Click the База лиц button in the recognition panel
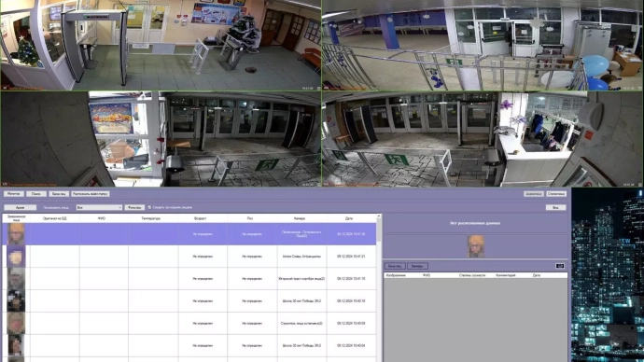 (395, 266)
